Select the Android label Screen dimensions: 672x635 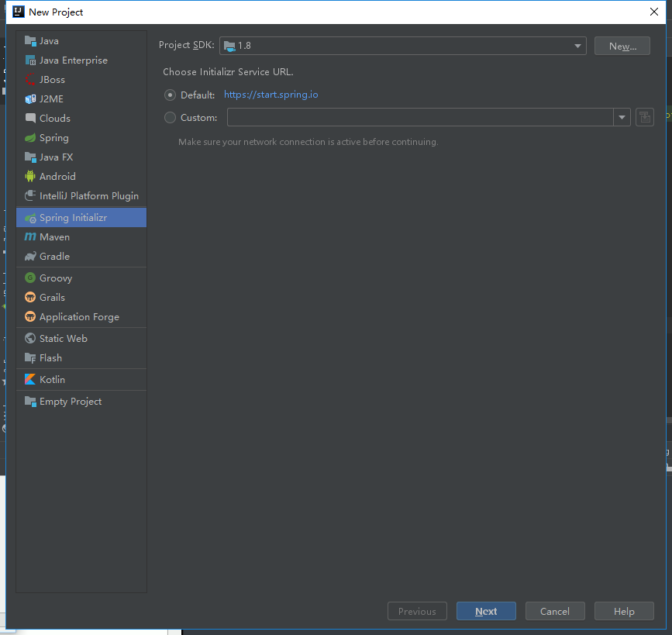click(x=57, y=177)
